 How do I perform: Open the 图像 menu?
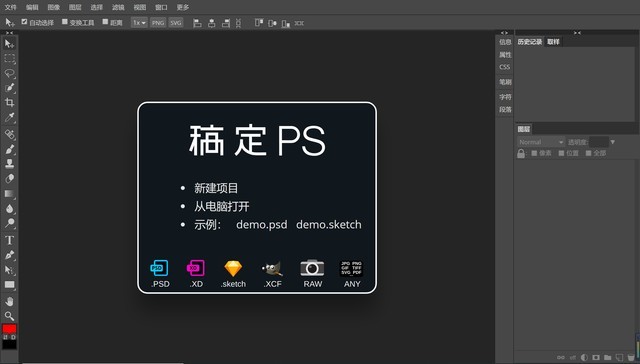(x=53, y=7)
